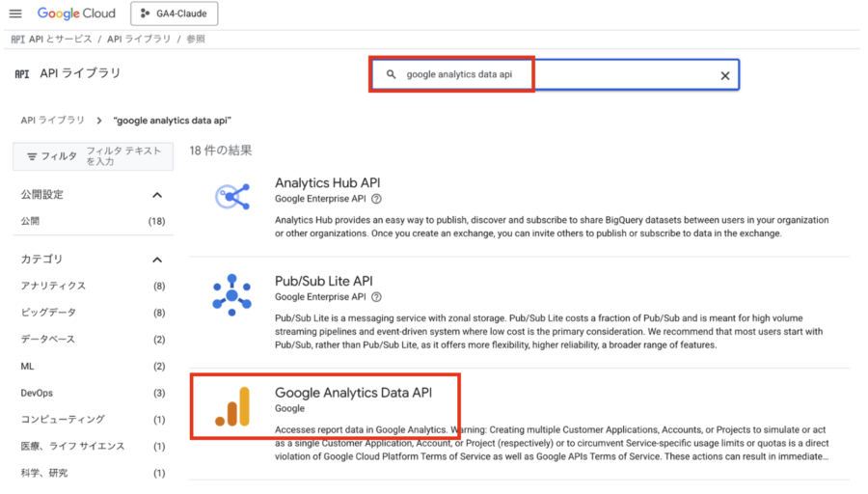The height and width of the screenshot is (494, 868).
Task: Open Google Analytics Data API result title
Action: [353, 393]
